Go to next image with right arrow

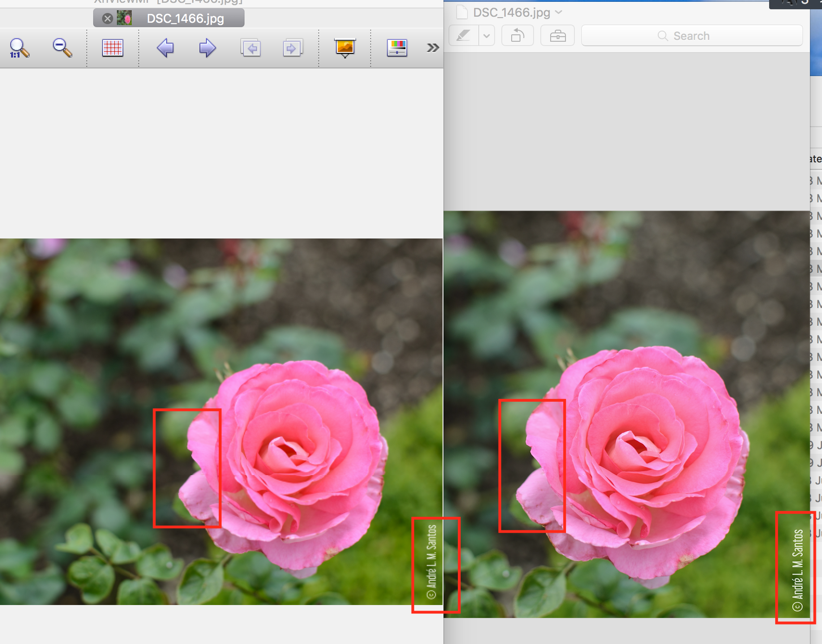[207, 48]
